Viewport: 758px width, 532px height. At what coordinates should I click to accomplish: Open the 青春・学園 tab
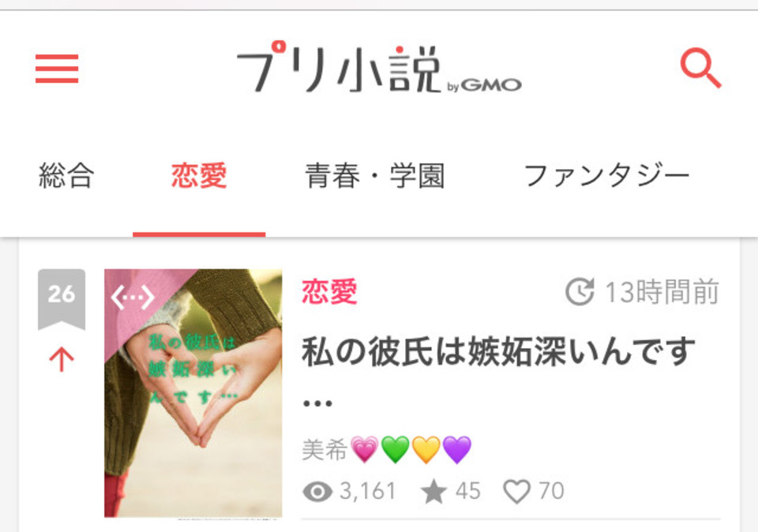(x=374, y=175)
